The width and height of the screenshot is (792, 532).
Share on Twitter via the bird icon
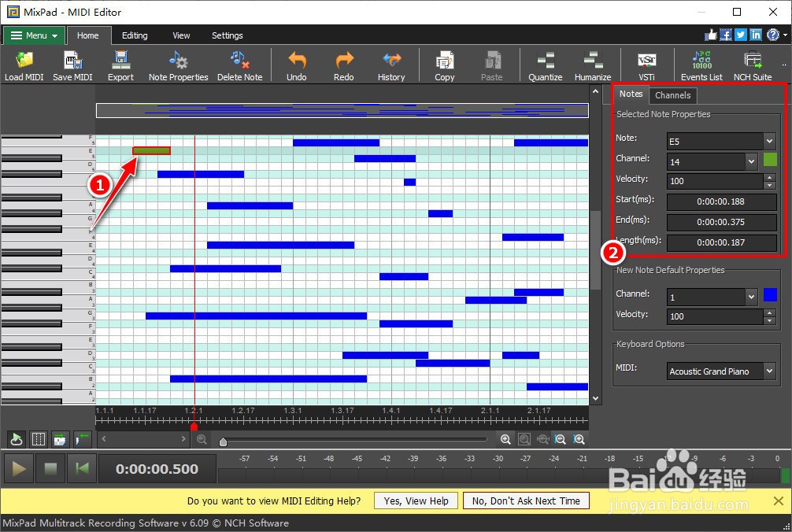point(741,35)
